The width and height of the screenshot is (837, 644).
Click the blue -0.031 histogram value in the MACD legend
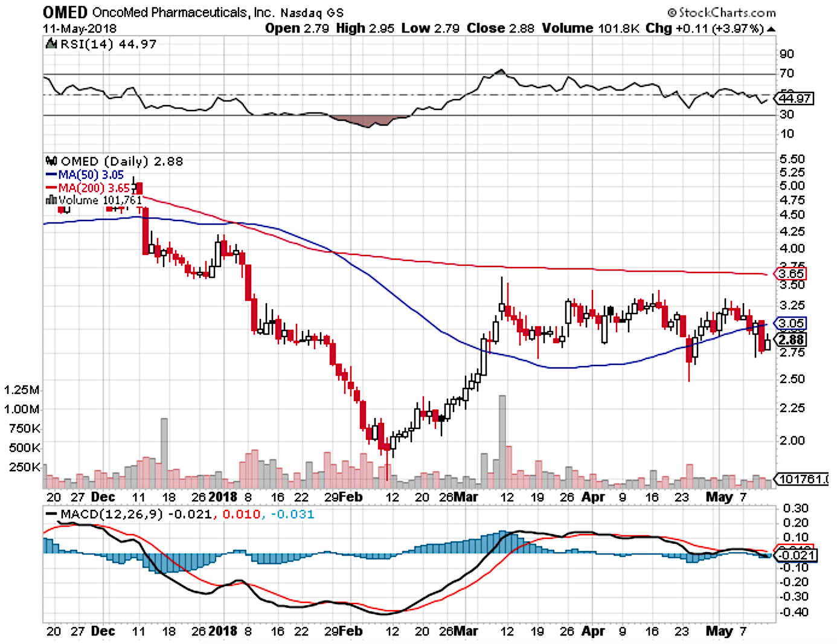point(292,514)
